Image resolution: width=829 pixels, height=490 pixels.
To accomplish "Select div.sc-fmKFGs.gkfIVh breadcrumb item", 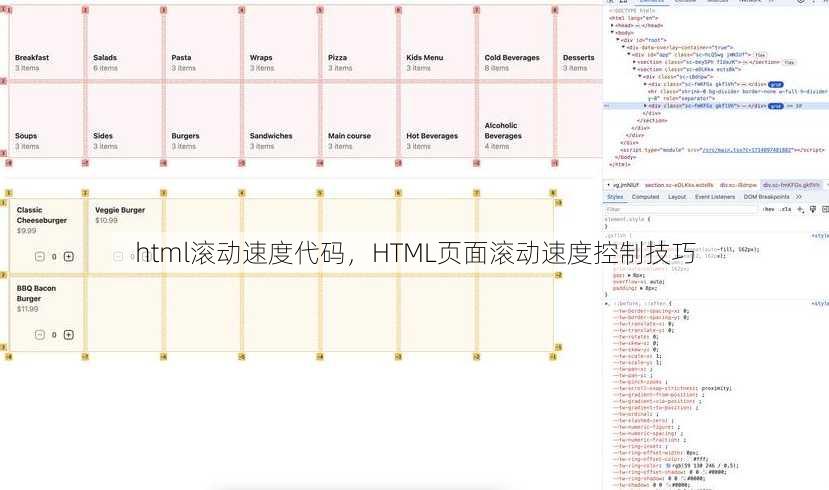I will [x=791, y=185].
